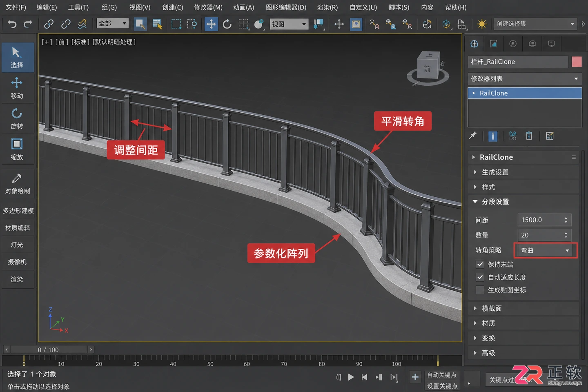The image size is (588, 392).
Task: Click the select-and-rotate icon in top toolbar
Action: point(227,24)
